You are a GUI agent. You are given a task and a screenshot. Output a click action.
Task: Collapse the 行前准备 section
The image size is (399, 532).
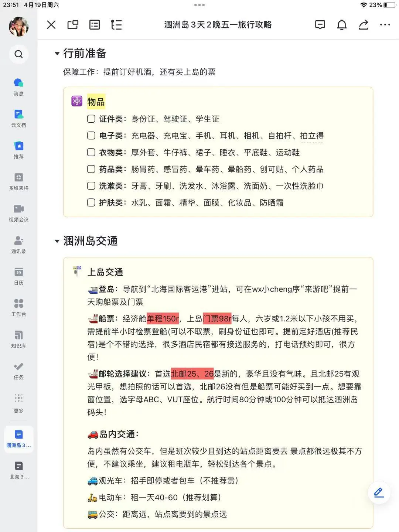57,54
